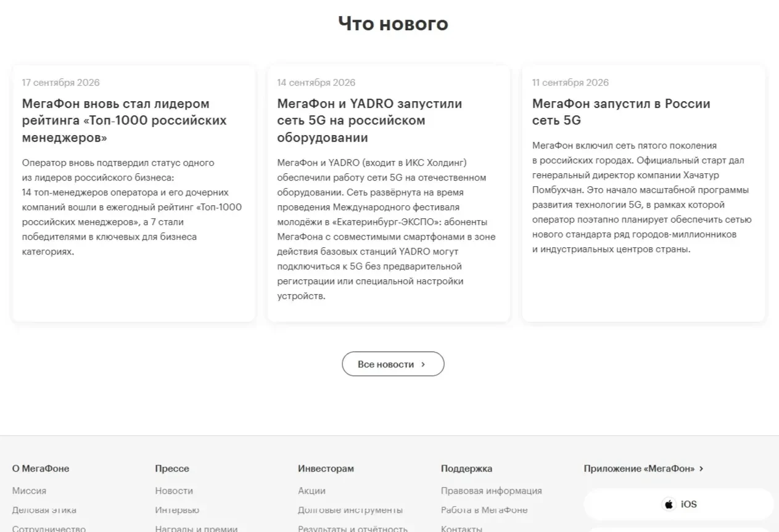Open article 'МегаФон запустил в России сеть 5G'
Image resolution: width=779 pixels, height=532 pixels.
[621, 112]
